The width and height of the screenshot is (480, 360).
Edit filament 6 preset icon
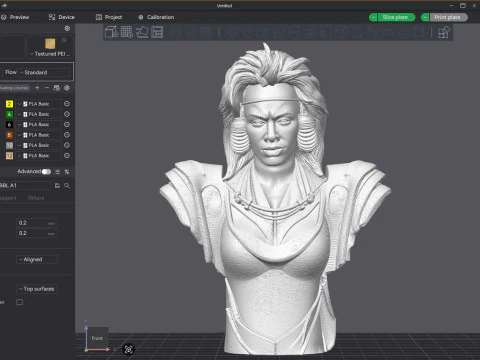[67, 124]
